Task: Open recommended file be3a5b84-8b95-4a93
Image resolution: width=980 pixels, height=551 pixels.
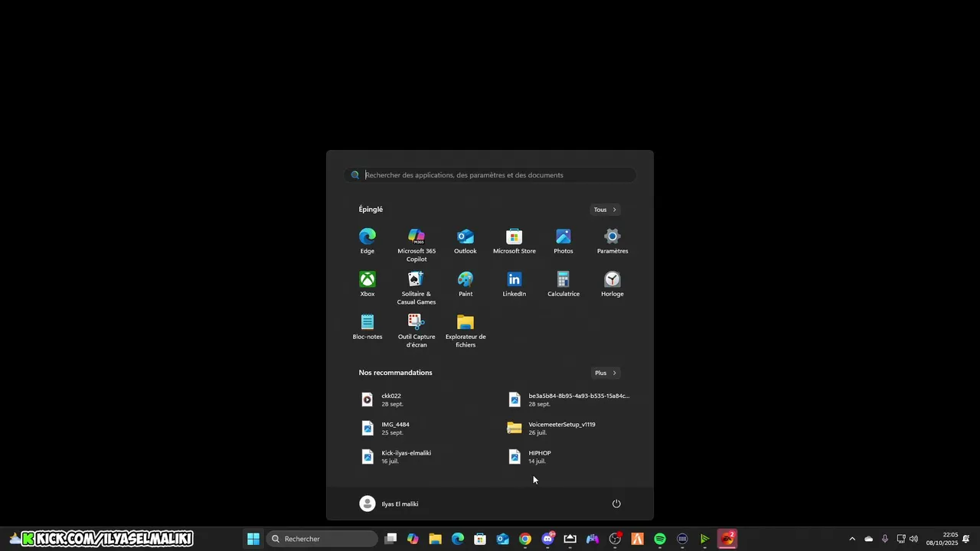Action: [x=568, y=399]
